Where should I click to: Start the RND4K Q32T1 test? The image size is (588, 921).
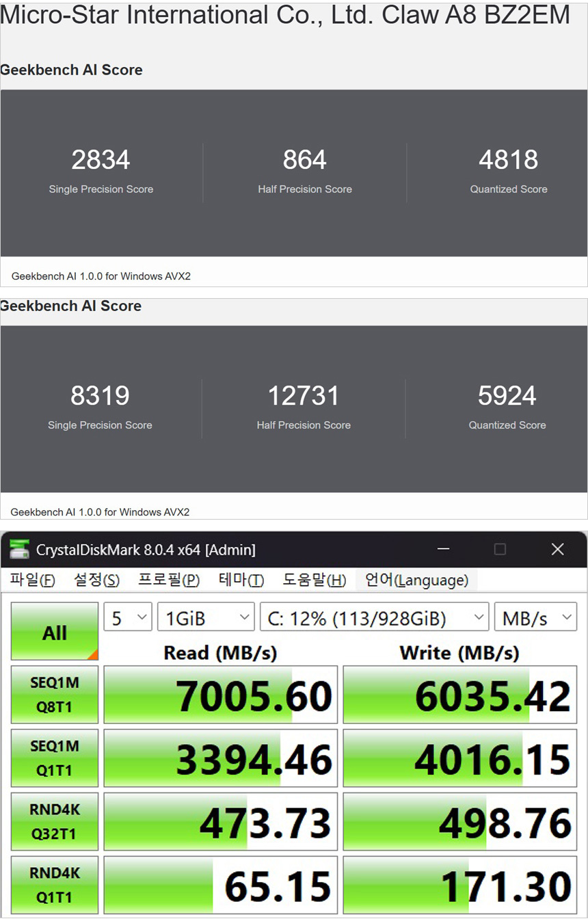pos(55,822)
